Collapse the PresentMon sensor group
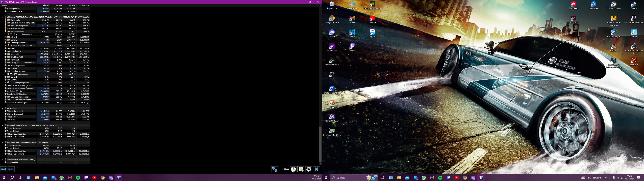This screenshot has height=181, width=644. pyautogui.click(x=2, y=108)
